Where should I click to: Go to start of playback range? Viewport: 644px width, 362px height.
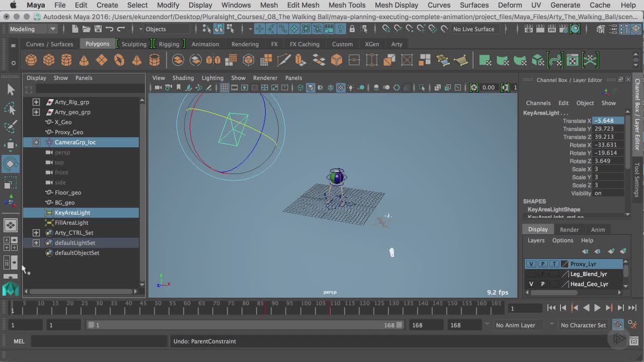click(x=551, y=308)
